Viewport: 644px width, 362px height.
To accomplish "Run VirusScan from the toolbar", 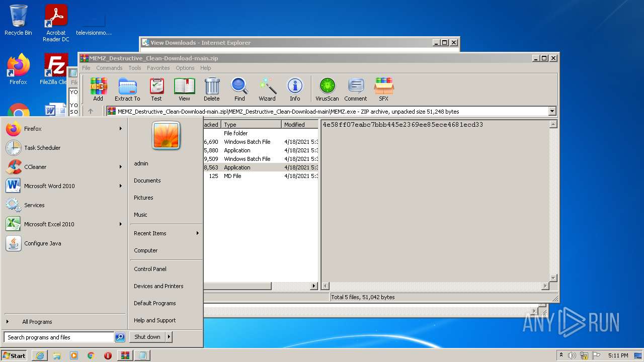I will click(x=327, y=89).
